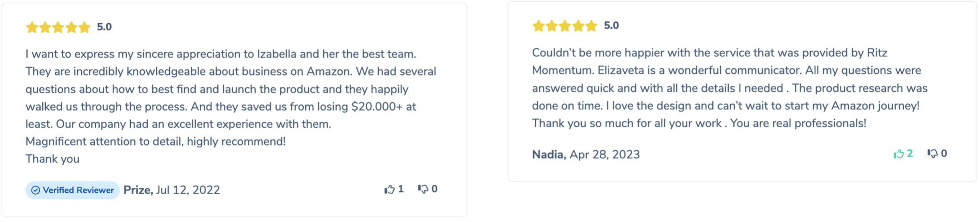Image resolution: width=980 pixels, height=222 pixels.
Task: Click the 5.0 score on Nadia's review
Action: pos(611,26)
